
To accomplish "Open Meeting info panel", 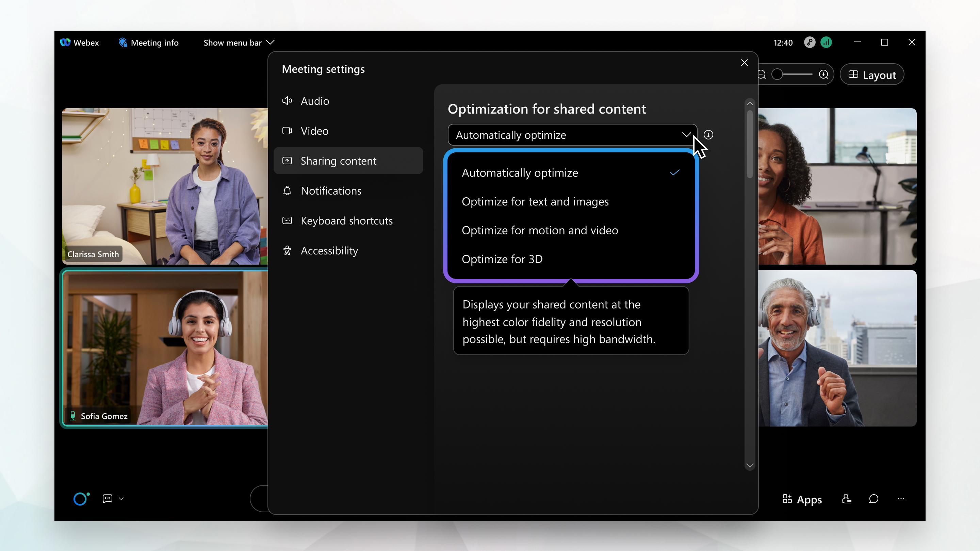I will [149, 43].
